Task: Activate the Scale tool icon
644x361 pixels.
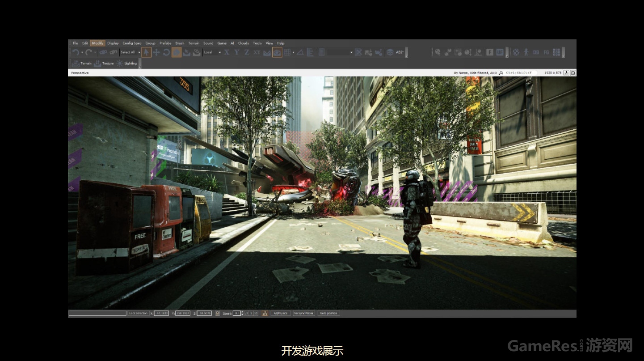Action: point(177,52)
